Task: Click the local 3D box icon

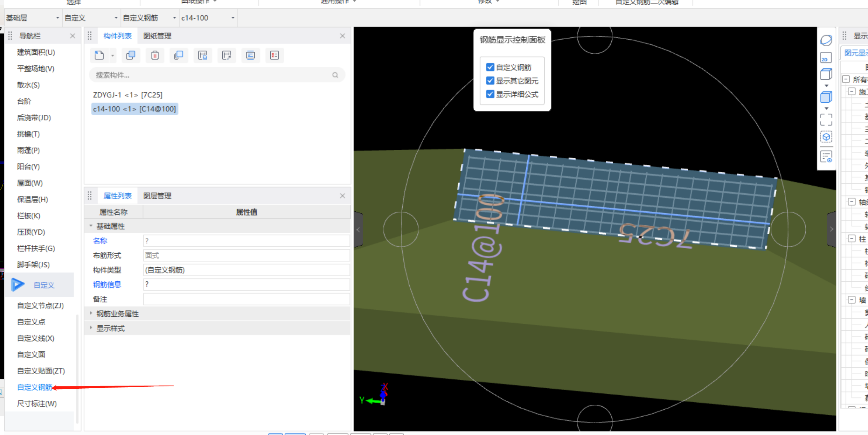Action: pos(826,137)
